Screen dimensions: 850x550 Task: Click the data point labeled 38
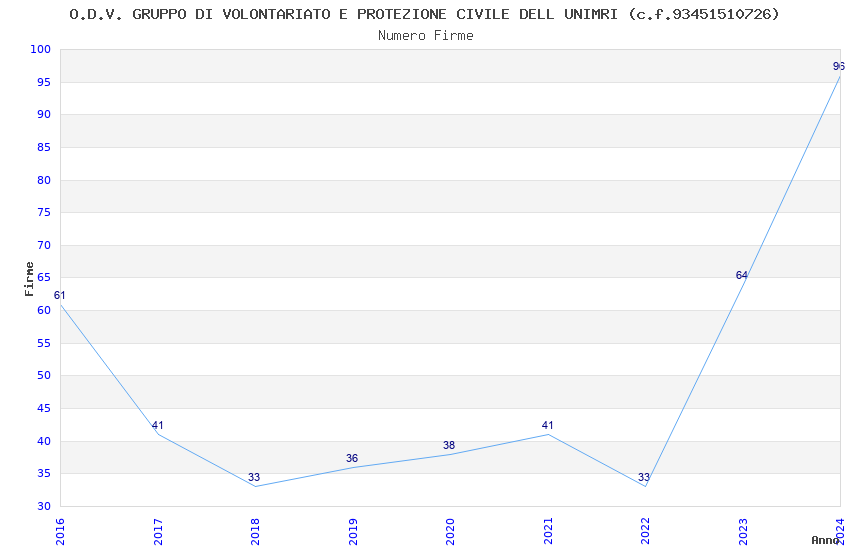coord(451,454)
